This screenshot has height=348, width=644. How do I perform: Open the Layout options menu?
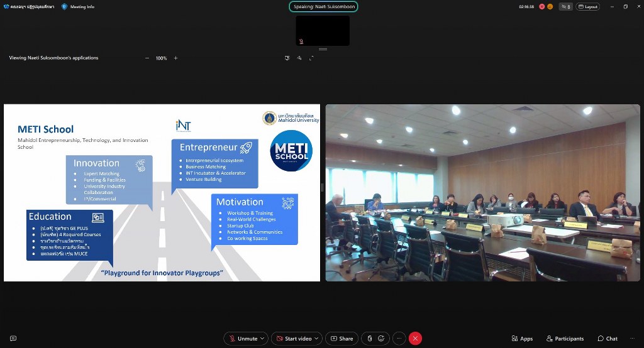pyautogui.click(x=588, y=7)
